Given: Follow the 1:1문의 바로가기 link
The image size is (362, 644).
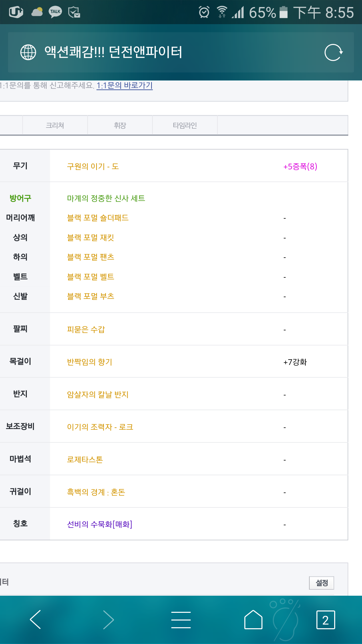Looking at the screenshot, I should [x=125, y=86].
